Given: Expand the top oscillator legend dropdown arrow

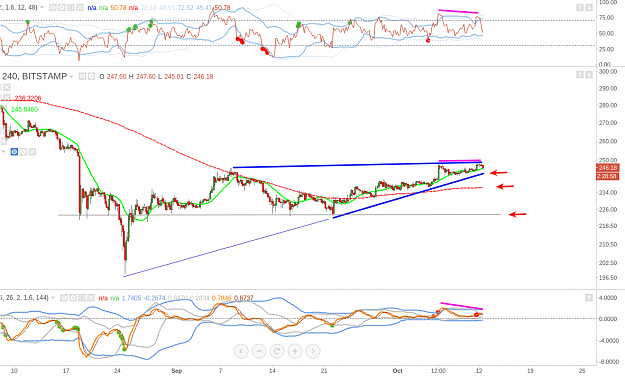Looking at the screenshot, I should (42, 8).
